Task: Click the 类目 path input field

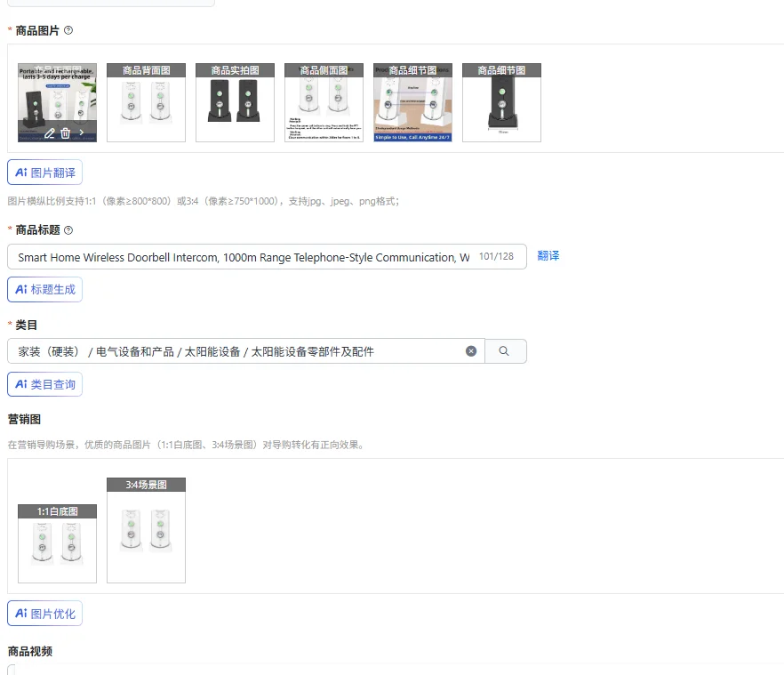Action: (246, 351)
